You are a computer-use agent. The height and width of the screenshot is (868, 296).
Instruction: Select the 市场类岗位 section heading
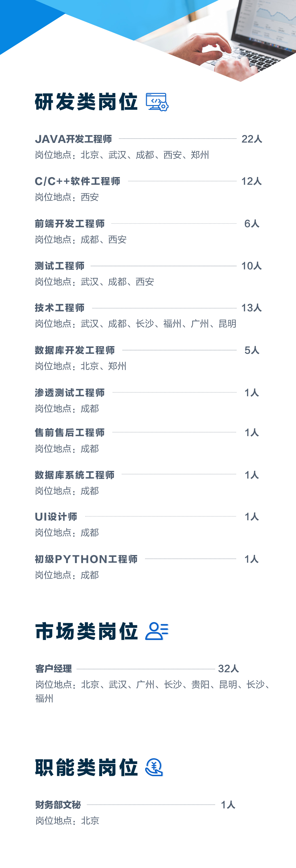coord(86,631)
